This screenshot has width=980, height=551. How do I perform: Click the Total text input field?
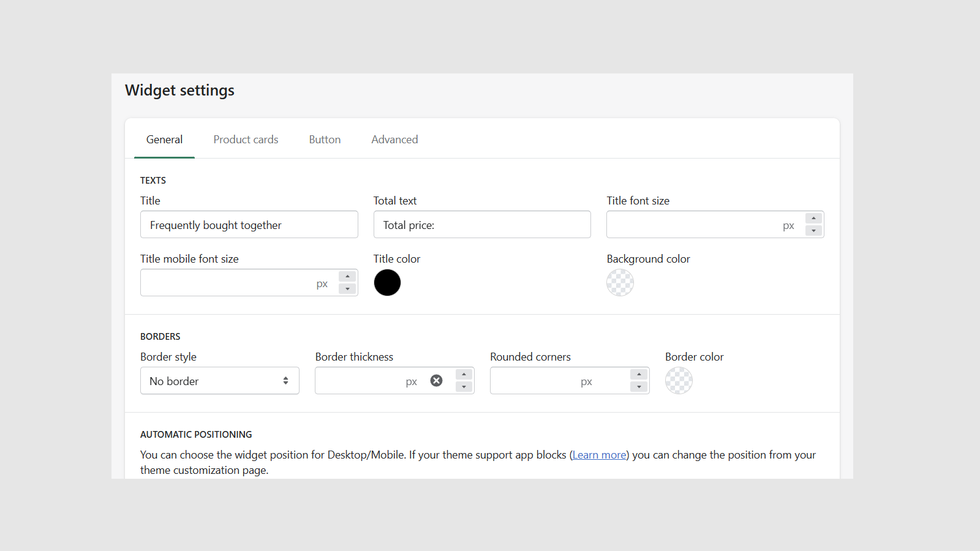click(x=481, y=224)
